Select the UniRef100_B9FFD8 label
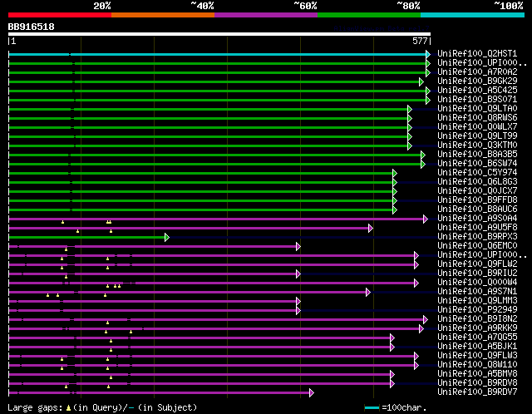 [477, 200]
